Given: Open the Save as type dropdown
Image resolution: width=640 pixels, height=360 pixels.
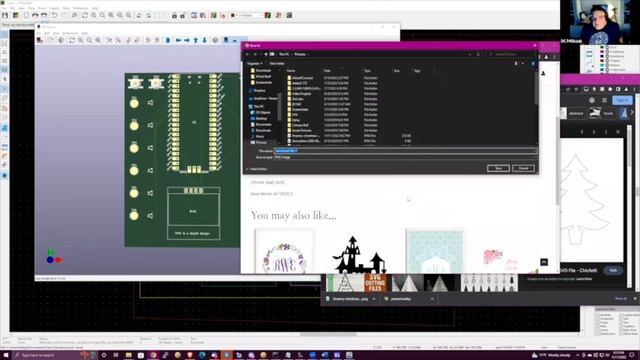Looking at the screenshot, I should (405, 157).
